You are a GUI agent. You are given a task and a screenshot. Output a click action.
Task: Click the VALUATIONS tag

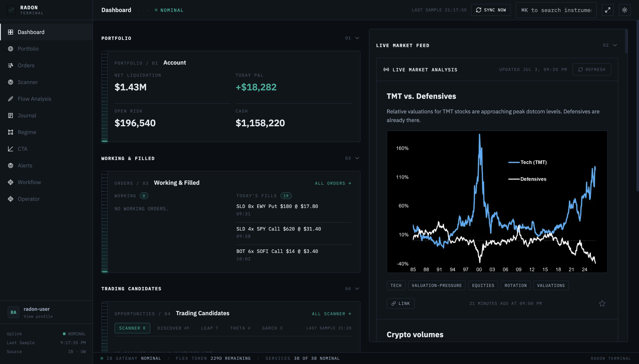coord(551,285)
